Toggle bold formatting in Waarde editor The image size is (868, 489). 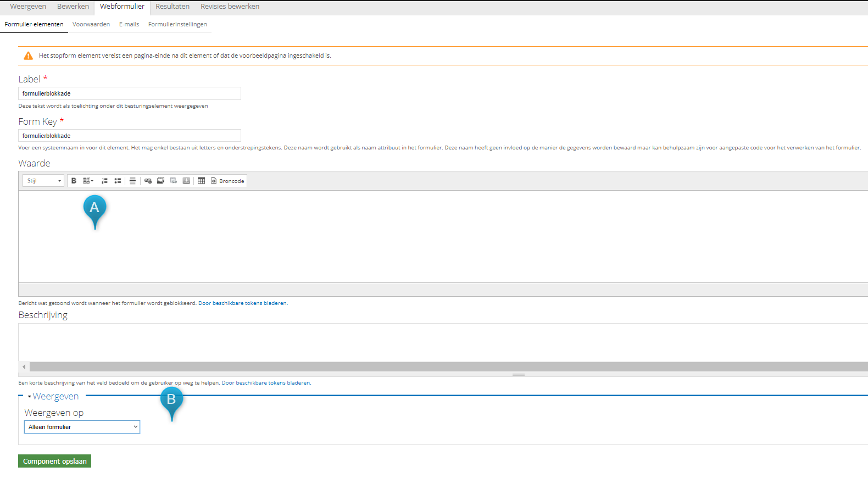[x=74, y=181]
